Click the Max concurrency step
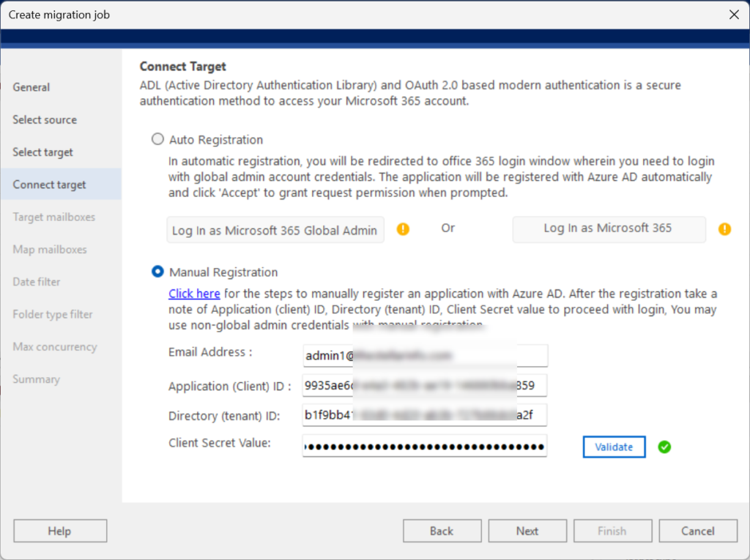The height and width of the screenshot is (560, 750). [x=54, y=347]
